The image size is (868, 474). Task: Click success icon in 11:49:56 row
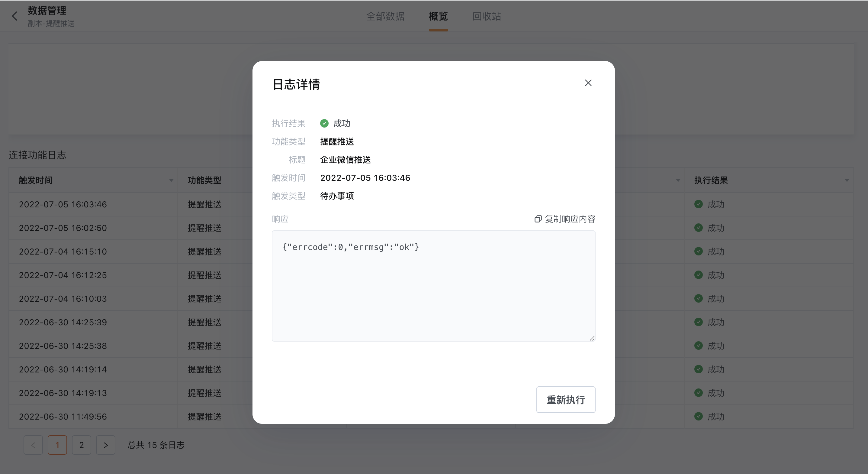pyautogui.click(x=698, y=416)
